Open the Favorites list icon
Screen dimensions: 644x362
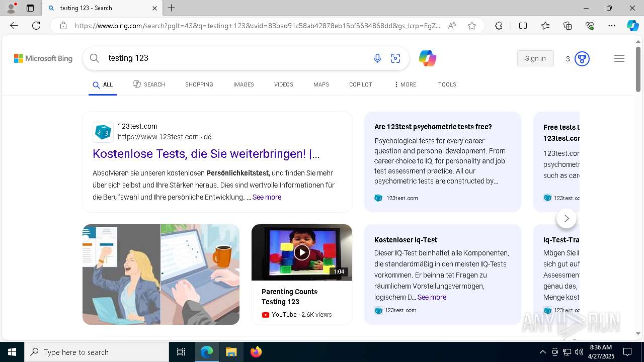tap(545, 26)
